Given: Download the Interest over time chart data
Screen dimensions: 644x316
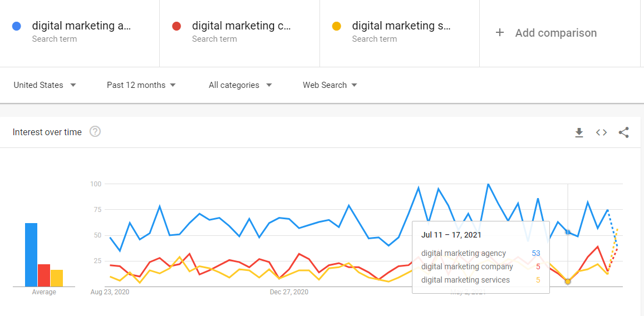Looking at the screenshot, I should coord(579,132).
